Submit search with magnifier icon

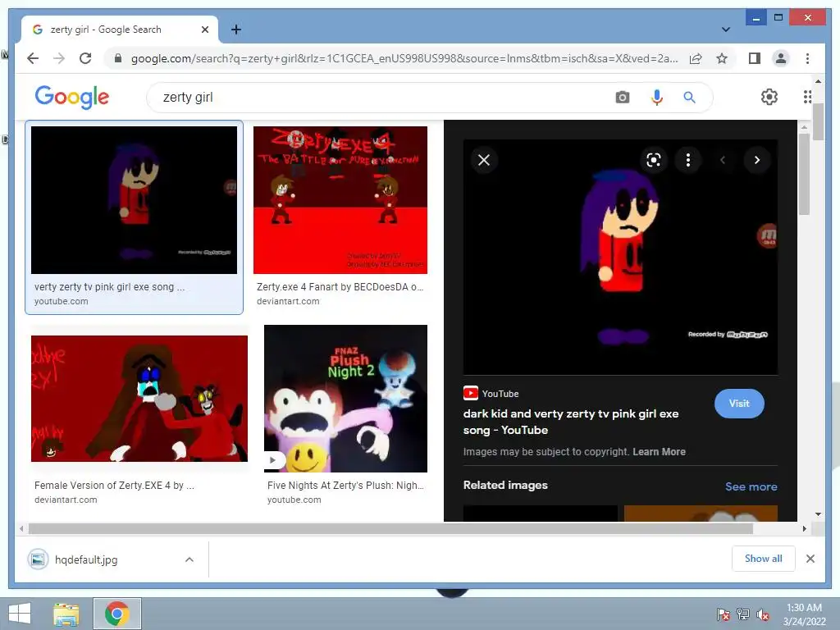[689, 98]
